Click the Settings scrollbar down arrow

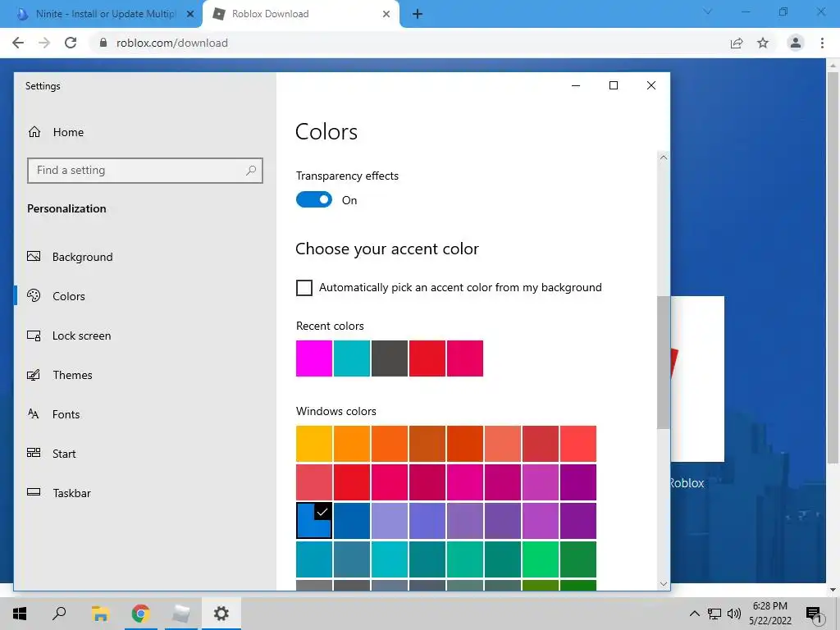664,584
